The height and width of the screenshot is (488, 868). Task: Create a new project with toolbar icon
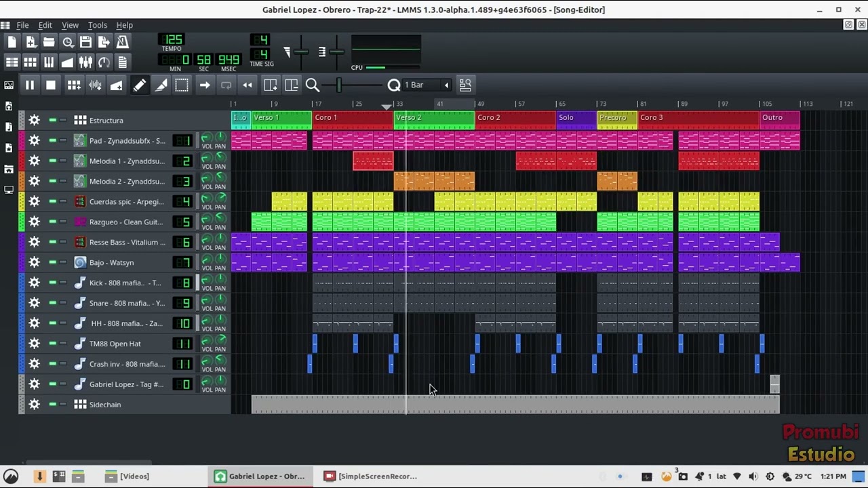12,42
